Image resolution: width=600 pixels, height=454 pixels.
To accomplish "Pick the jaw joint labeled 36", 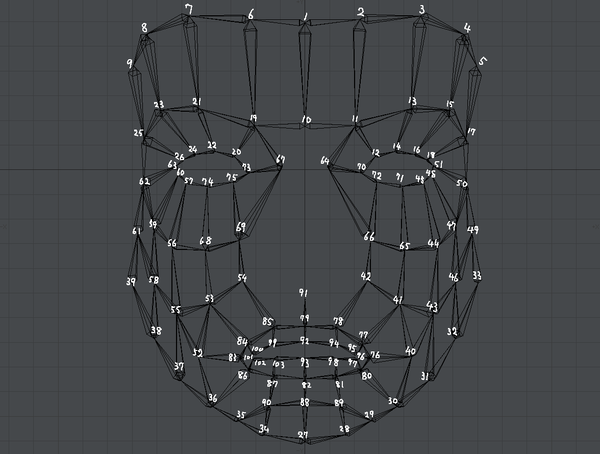I will click(212, 398).
